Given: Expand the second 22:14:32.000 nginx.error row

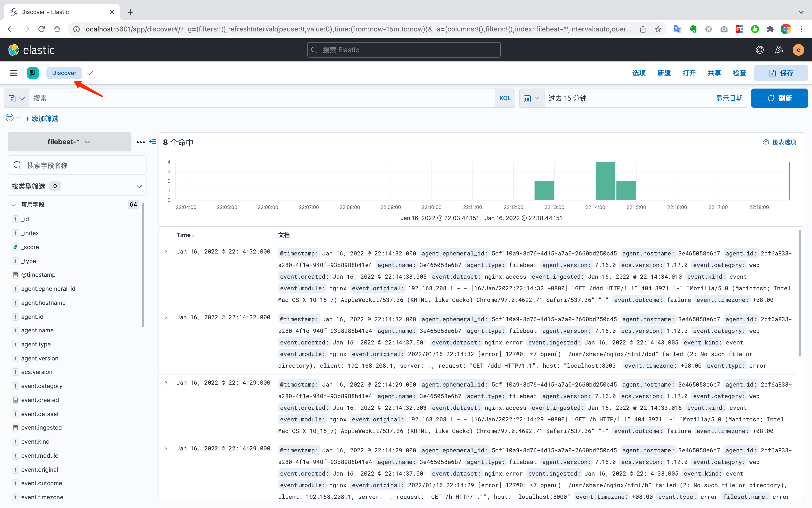Looking at the screenshot, I should 166,317.
